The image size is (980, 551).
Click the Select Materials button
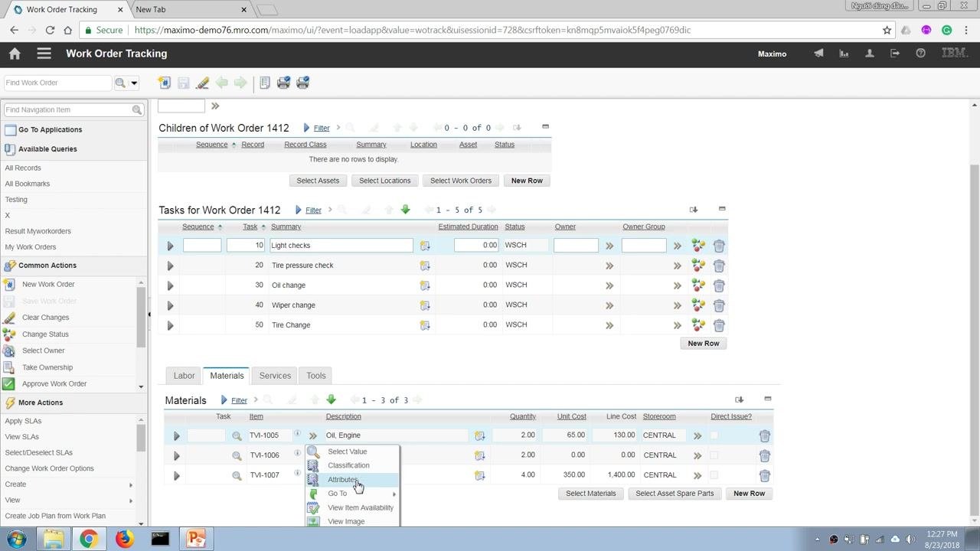(x=590, y=494)
